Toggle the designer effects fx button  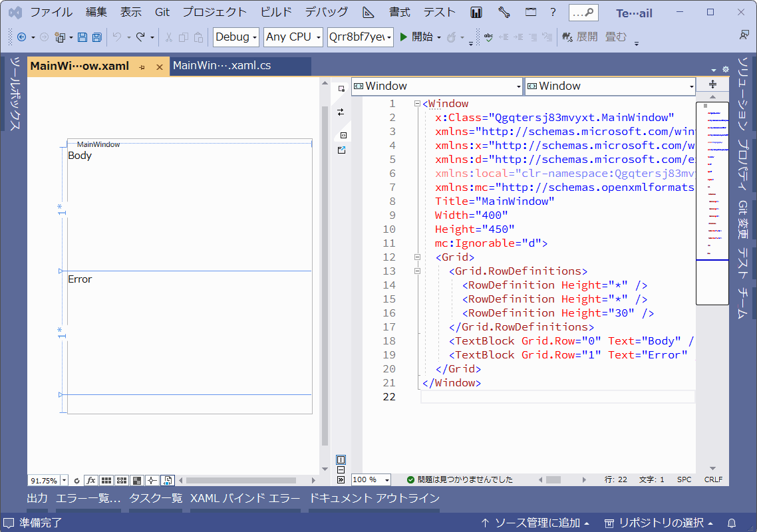(91, 480)
